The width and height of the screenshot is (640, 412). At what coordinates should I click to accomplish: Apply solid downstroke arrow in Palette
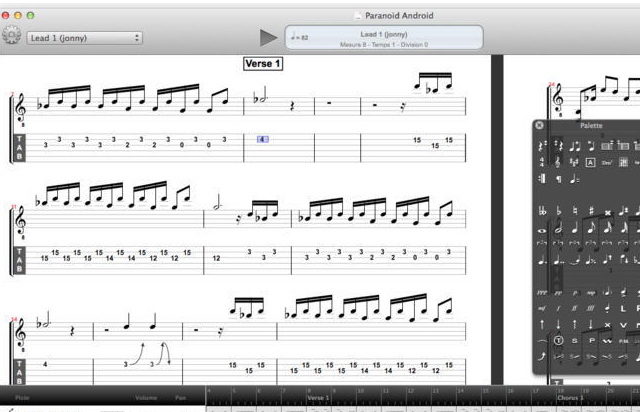coord(558,325)
